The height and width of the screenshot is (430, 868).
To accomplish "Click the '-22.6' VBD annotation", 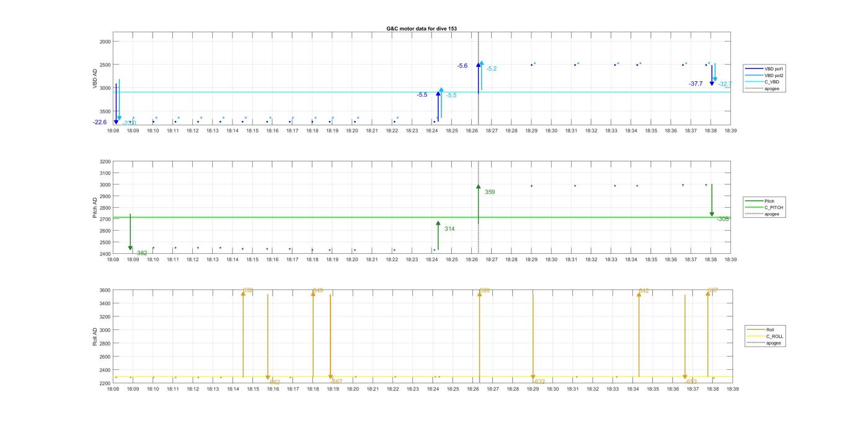I will [x=100, y=122].
